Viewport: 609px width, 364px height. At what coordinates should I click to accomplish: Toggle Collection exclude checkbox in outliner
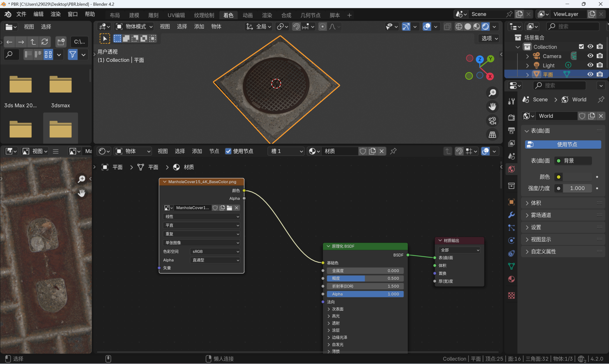click(x=581, y=47)
